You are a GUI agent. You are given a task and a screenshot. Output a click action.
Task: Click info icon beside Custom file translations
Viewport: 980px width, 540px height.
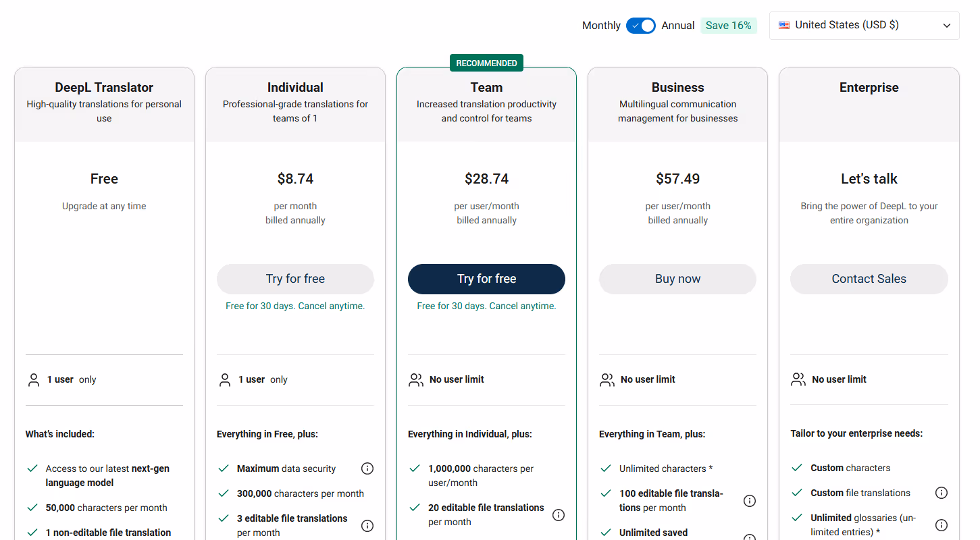pyautogui.click(x=942, y=493)
